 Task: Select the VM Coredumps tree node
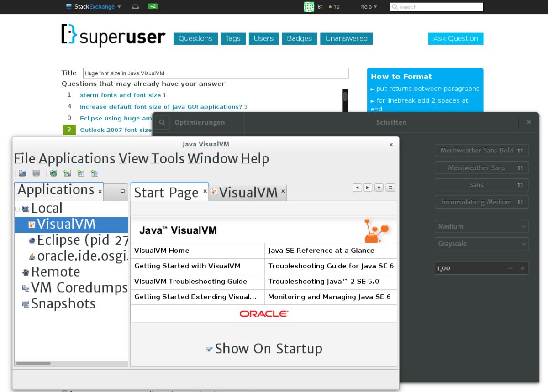(x=75, y=288)
